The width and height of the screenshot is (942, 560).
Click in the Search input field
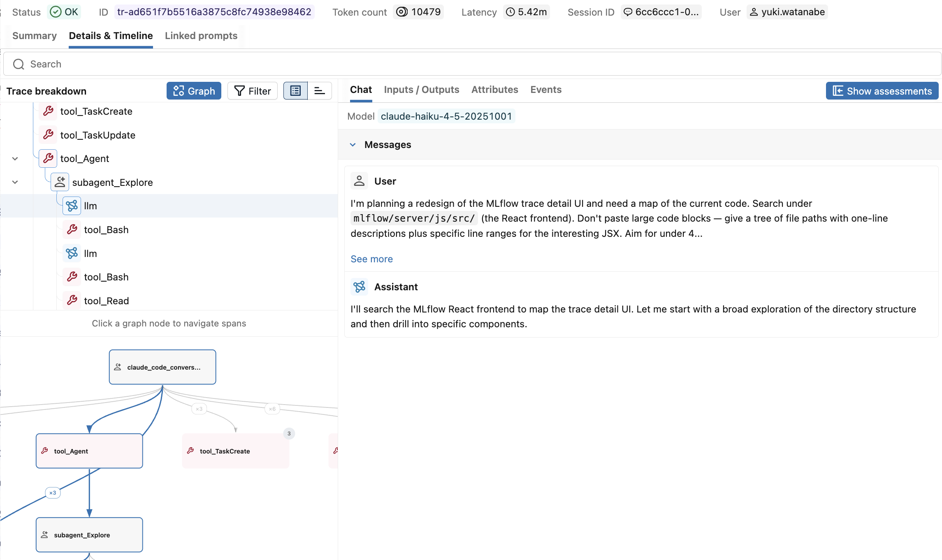click(x=472, y=64)
